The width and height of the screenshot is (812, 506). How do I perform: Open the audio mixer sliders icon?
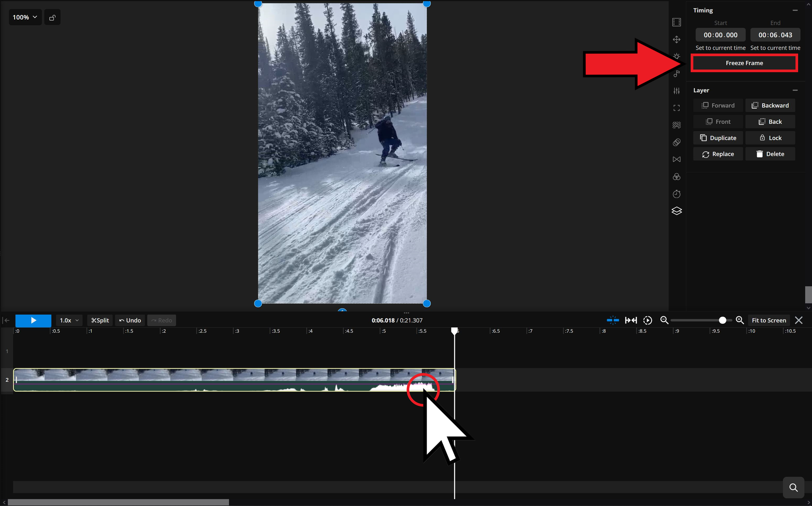tap(676, 91)
